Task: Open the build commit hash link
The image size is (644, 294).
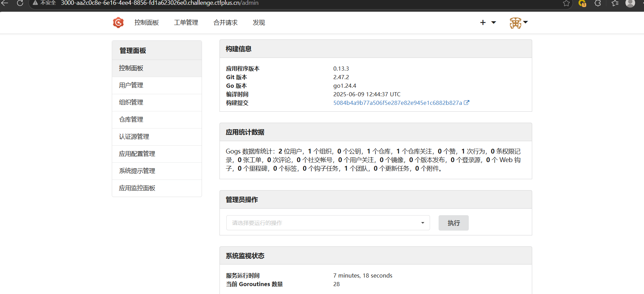Action: point(397,103)
